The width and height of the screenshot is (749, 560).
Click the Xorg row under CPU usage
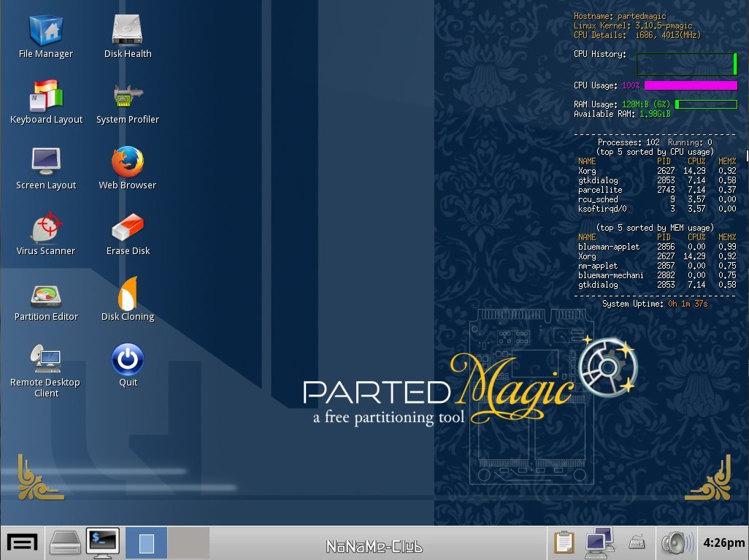657,171
